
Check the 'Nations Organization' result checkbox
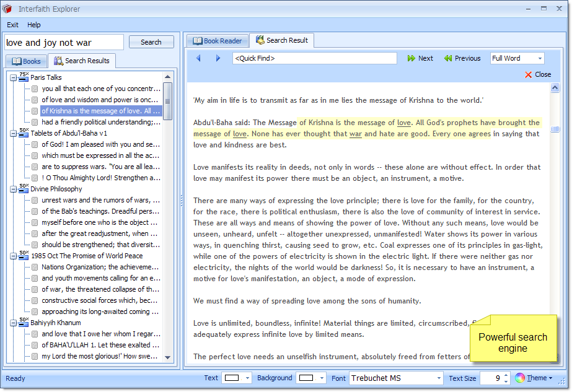tap(35, 267)
